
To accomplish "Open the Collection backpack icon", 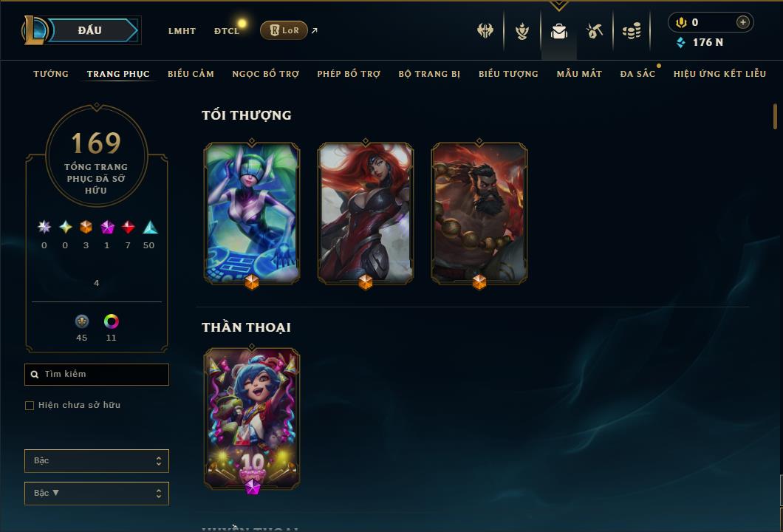I will coord(558,31).
